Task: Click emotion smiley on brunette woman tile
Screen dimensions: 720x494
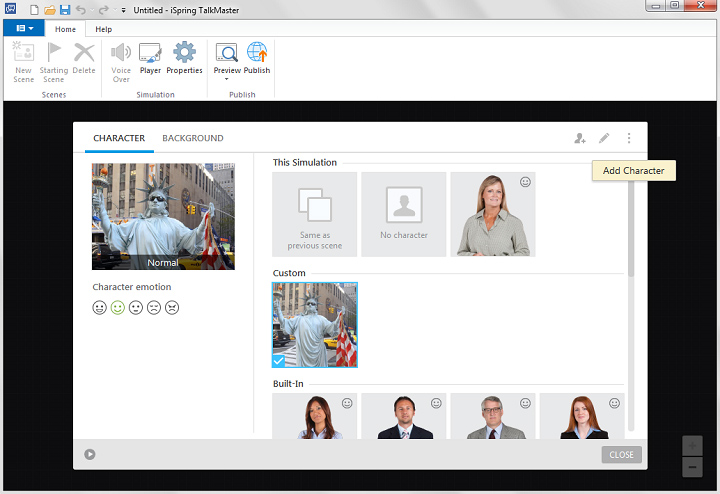Action: pyautogui.click(x=347, y=403)
